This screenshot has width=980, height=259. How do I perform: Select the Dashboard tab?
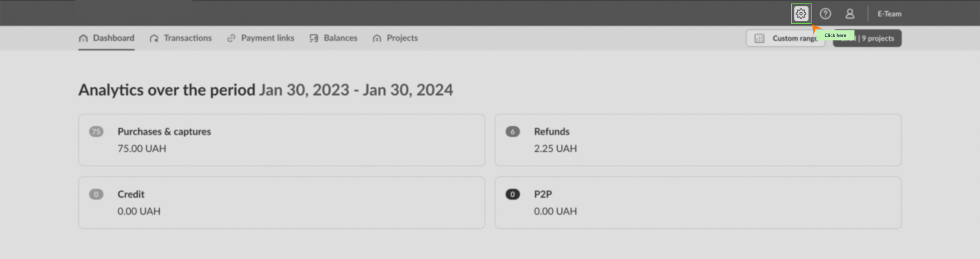(113, 38)
